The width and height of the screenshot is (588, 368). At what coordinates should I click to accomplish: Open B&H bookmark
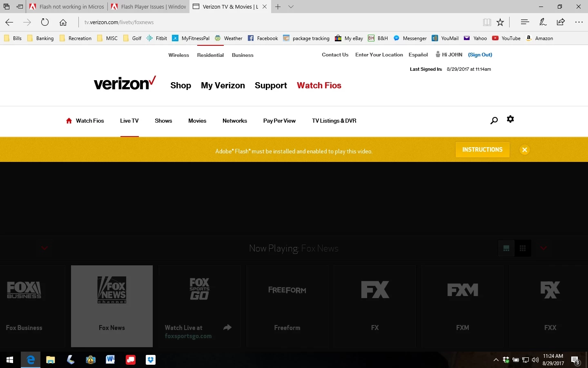click(378, 38)
